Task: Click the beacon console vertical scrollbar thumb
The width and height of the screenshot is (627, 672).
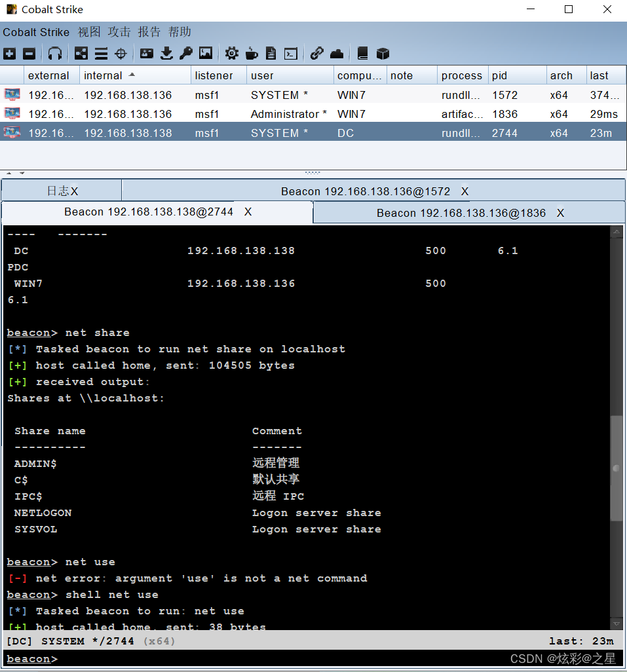Action: pos(617,468)
